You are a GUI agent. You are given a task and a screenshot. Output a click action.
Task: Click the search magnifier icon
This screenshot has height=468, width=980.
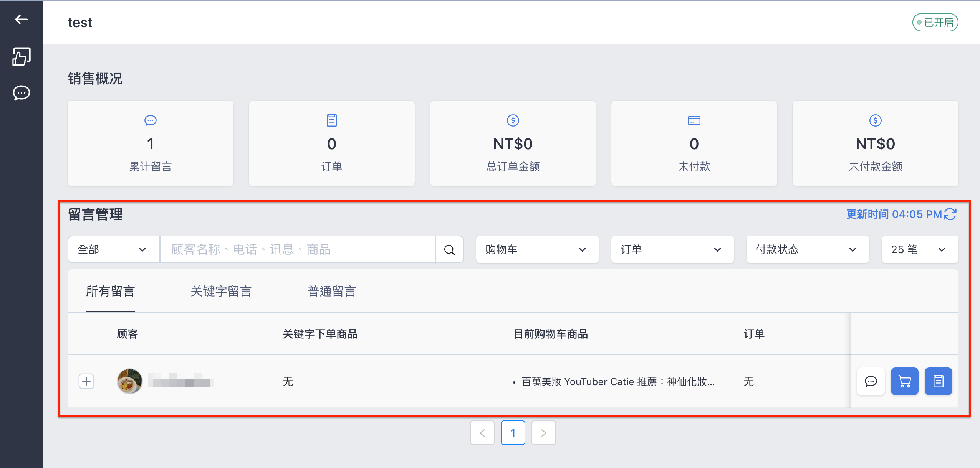[449, 250]
